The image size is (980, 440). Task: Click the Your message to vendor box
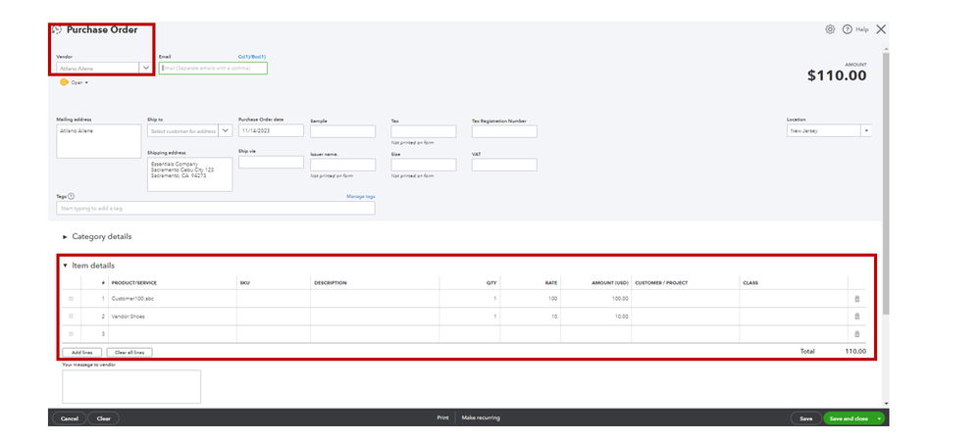pos(131,387)
